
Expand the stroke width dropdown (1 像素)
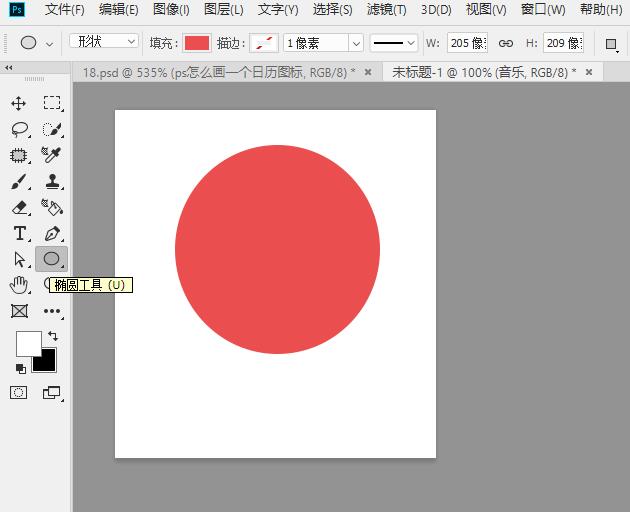click(x=355, y=43)
